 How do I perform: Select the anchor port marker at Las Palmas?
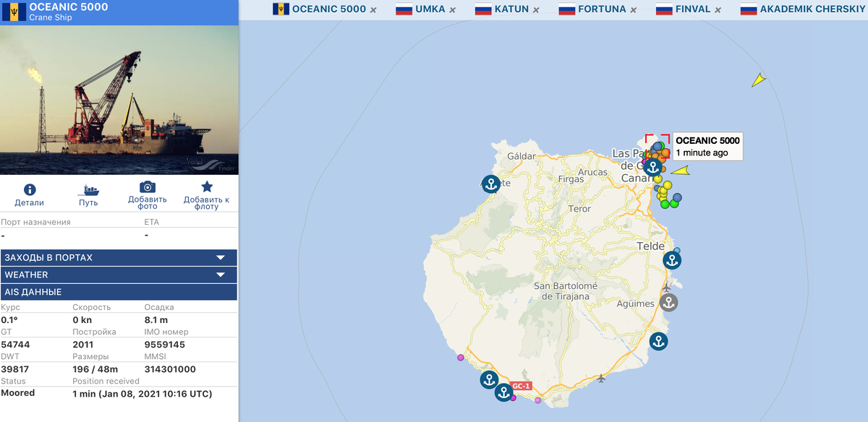point(652,168)
